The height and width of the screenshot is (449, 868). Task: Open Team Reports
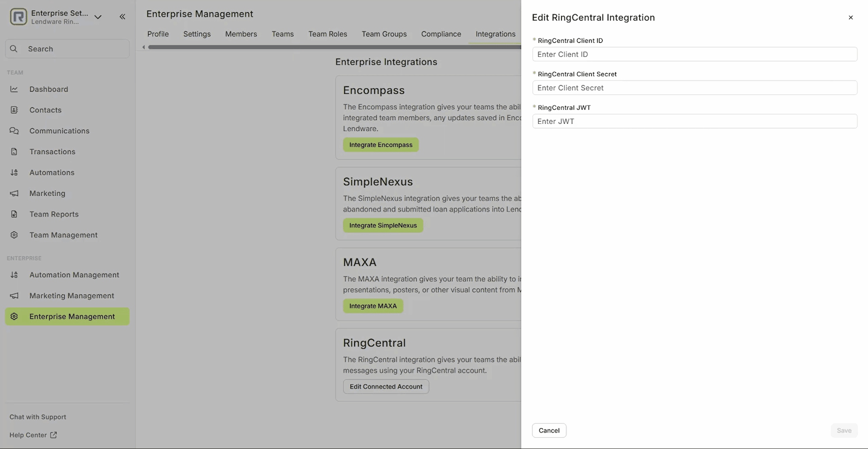click(67, 214)
